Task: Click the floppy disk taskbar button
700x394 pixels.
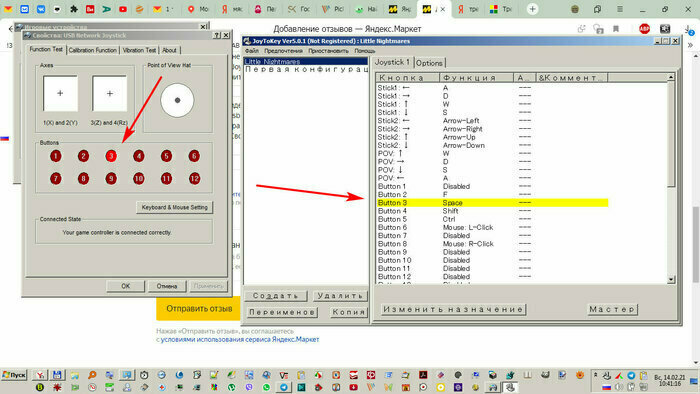Action: (x=57, y=375)
